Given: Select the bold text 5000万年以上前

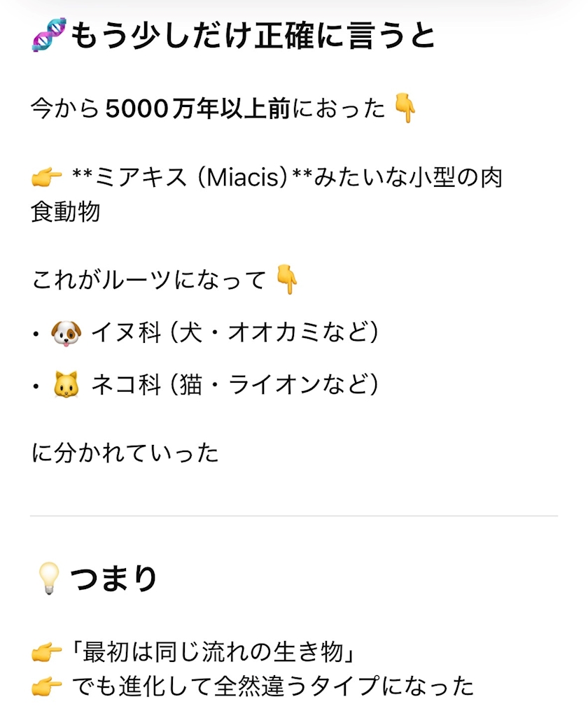Looking at the screenshot, I should point(197,108).
